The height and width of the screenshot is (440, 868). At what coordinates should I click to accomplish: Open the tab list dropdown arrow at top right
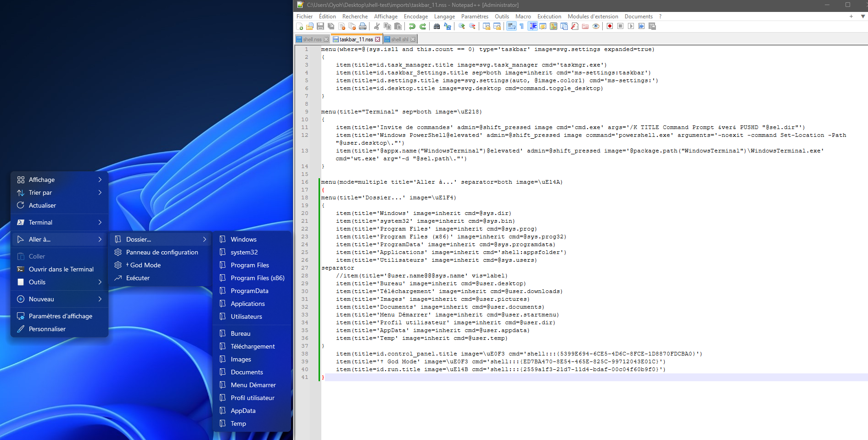coord(862,16)
